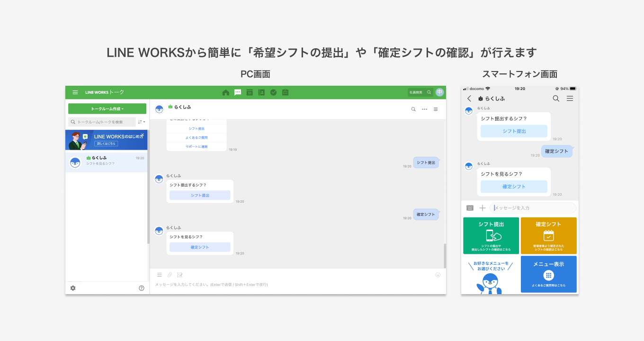Open the three-dot more options in PC chat header
Viewport: 644px width, 341px height.
424,109
